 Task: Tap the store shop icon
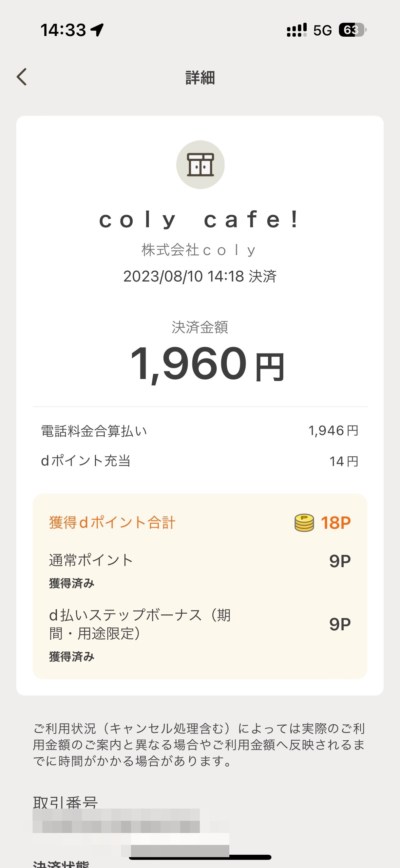[200, 165]
